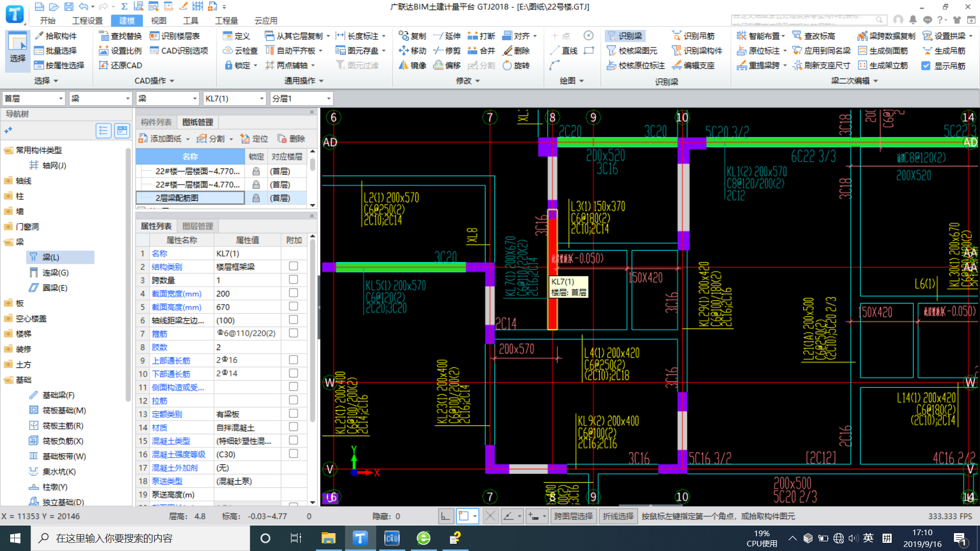Switch to the 云应用 ribbon tab

click(x=266, y=20)
